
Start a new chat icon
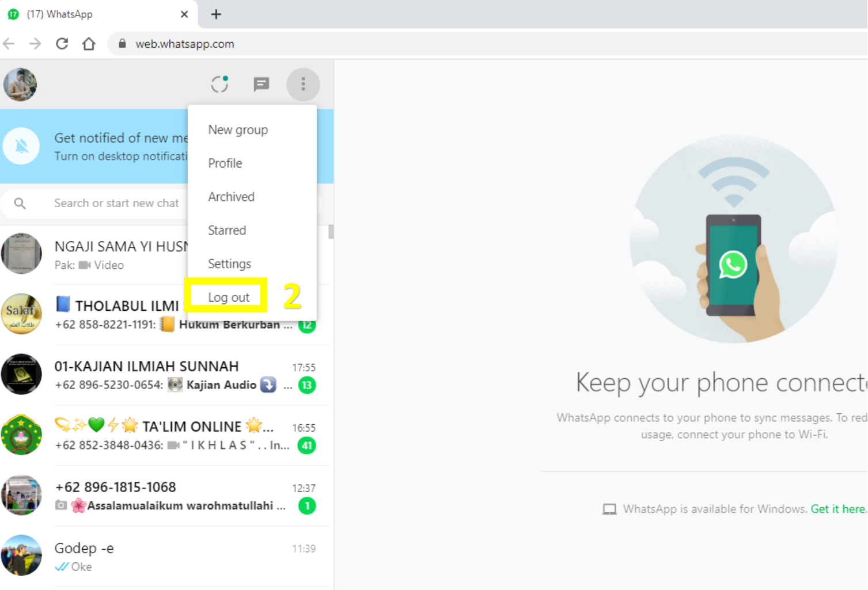point(261,85)
